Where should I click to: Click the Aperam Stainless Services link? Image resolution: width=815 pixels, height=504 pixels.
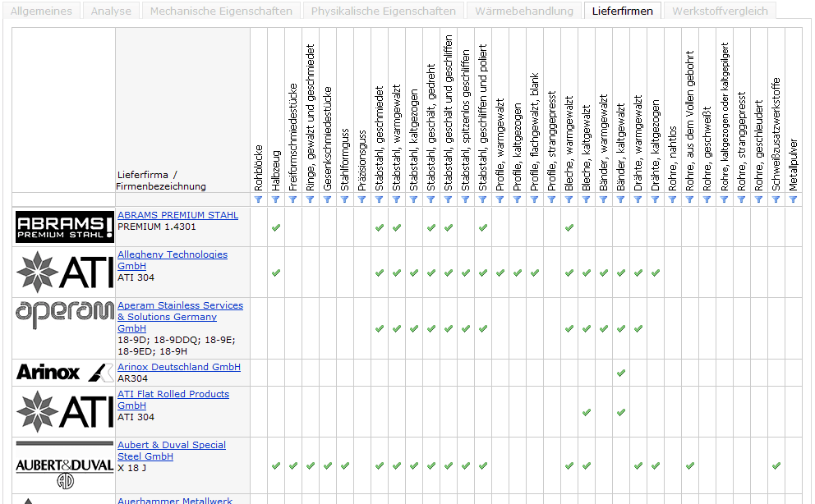pyautogui.click(x=180, y=305)
